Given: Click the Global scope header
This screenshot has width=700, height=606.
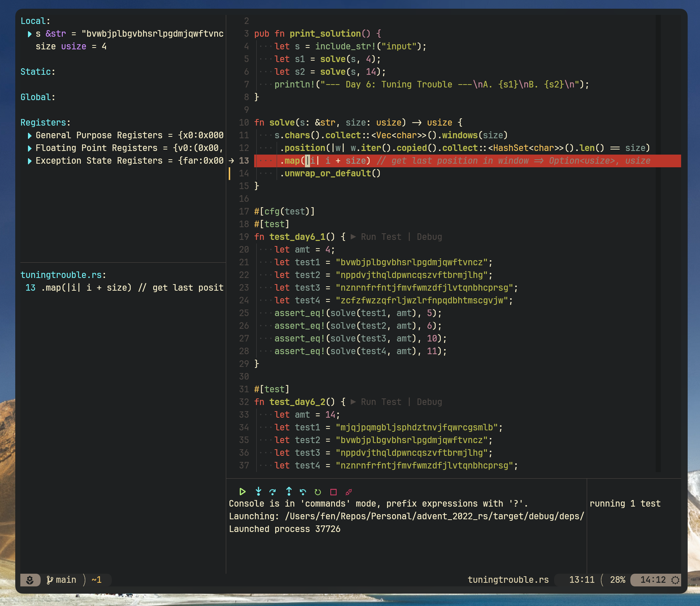Looking at the screenshot, I should [x=38, y=97].
